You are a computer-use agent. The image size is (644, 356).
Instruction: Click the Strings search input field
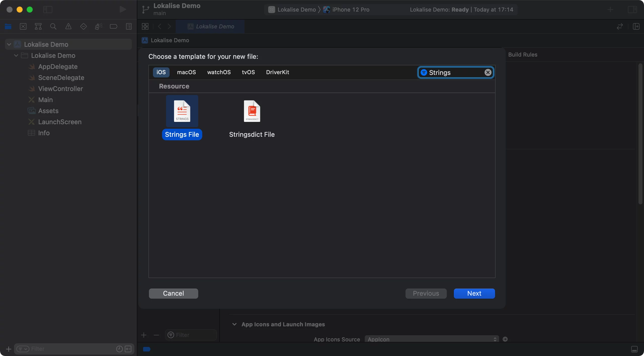click(x=455, y=72)
